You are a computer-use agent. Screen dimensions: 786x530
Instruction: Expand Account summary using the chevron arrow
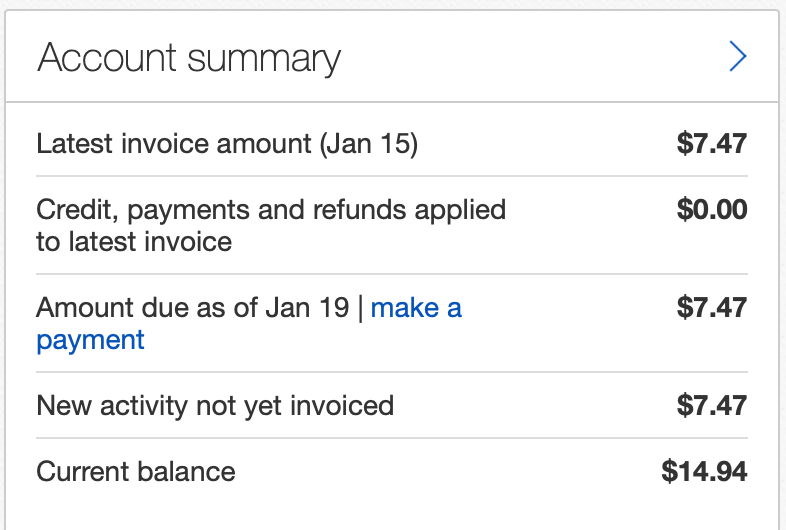[738, 57]
